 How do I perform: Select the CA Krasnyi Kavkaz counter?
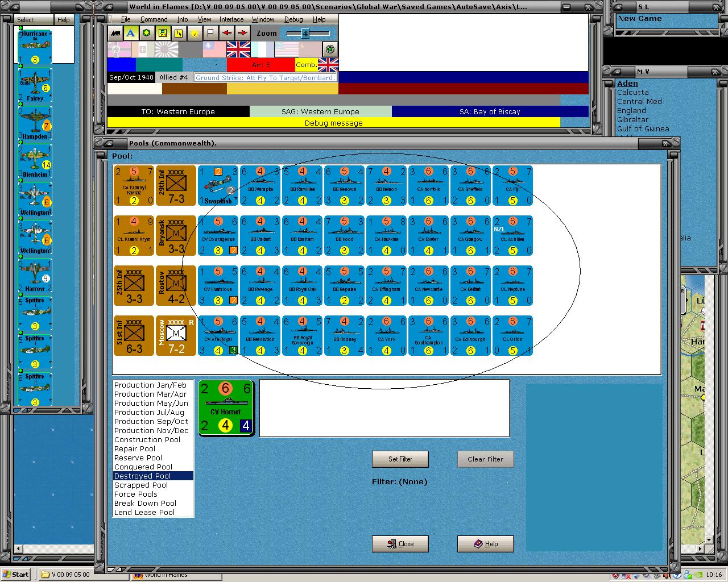coord(134,185)
